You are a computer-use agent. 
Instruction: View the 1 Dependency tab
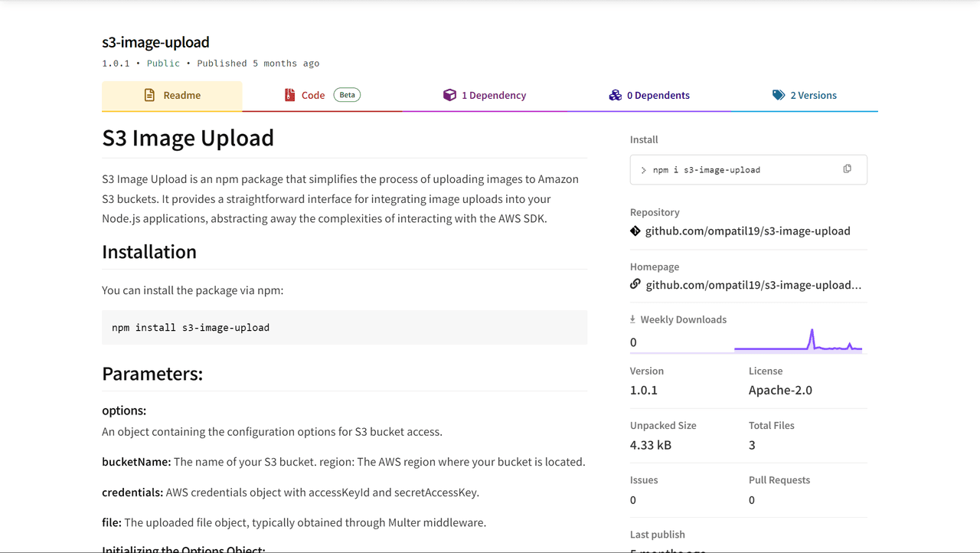point(494,96)
